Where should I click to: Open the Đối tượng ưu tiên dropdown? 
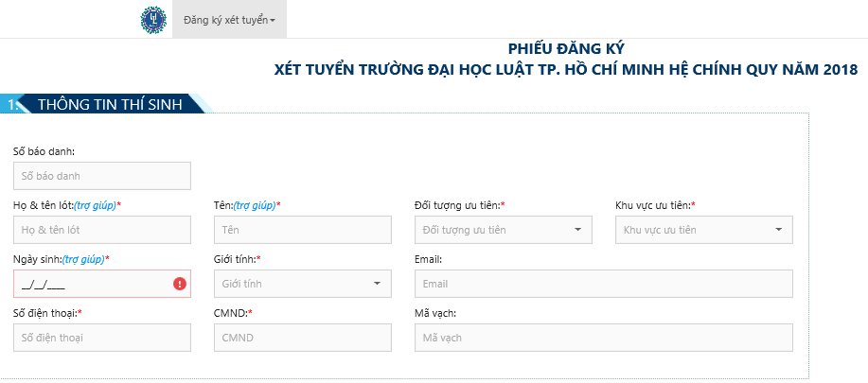504,230
